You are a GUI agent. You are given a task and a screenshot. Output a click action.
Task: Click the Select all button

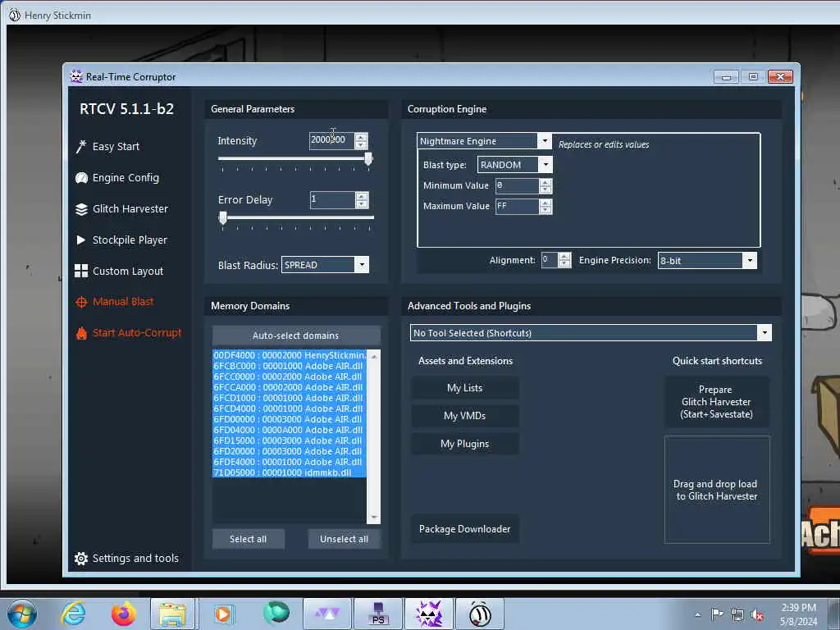(x=248, y=539)
